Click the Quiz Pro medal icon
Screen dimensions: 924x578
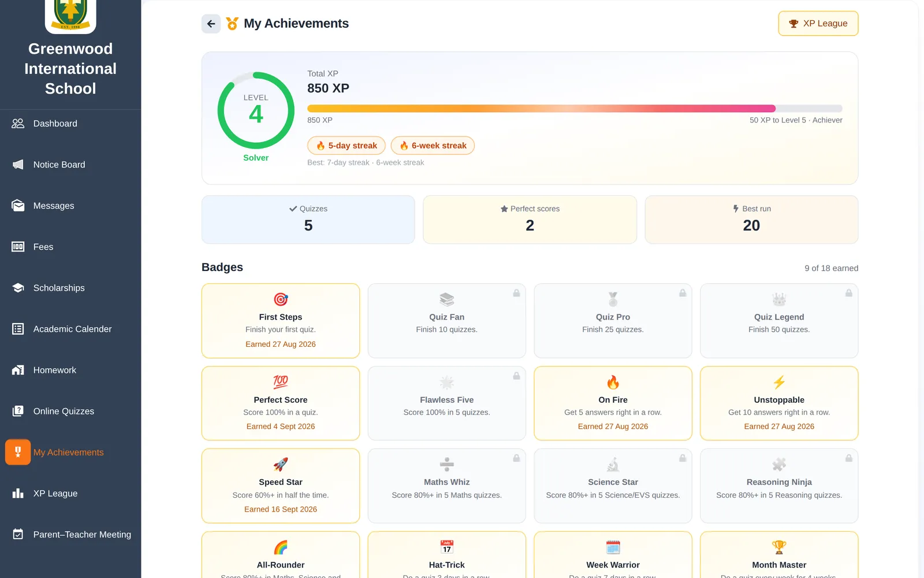point(613,299)
